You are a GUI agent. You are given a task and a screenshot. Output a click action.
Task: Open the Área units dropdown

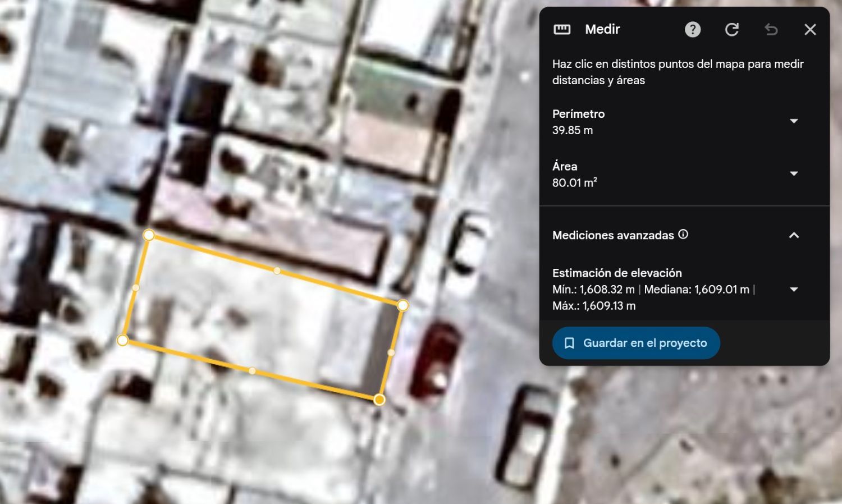point(794,174)
